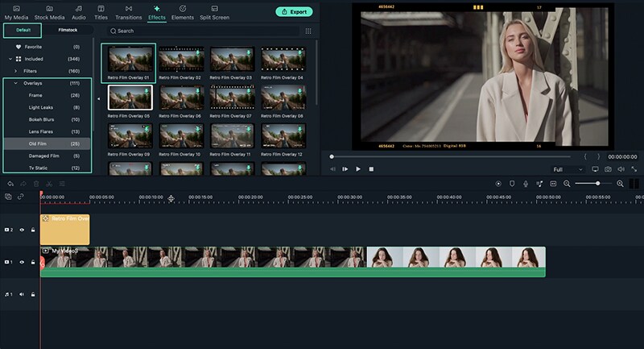Click the effects Search field
This screenshot has height=349, width=644.
point(204,31)
